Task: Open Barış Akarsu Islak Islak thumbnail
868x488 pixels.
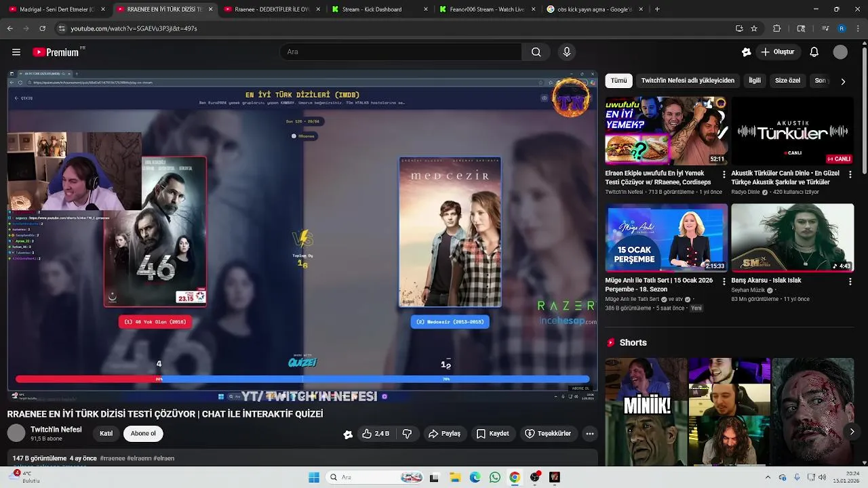Action: [x=793, y=238]
